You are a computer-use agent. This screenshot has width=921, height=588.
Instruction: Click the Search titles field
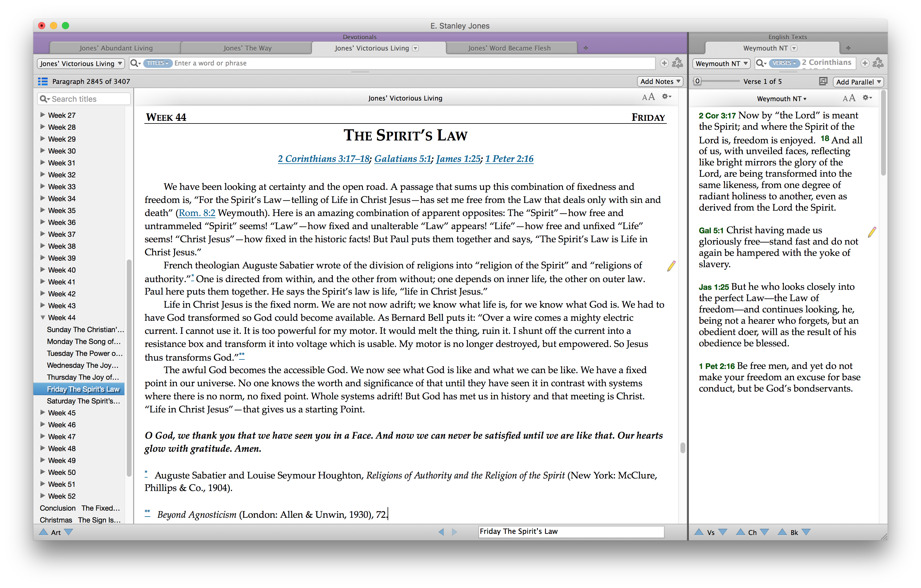coord(84,99)
